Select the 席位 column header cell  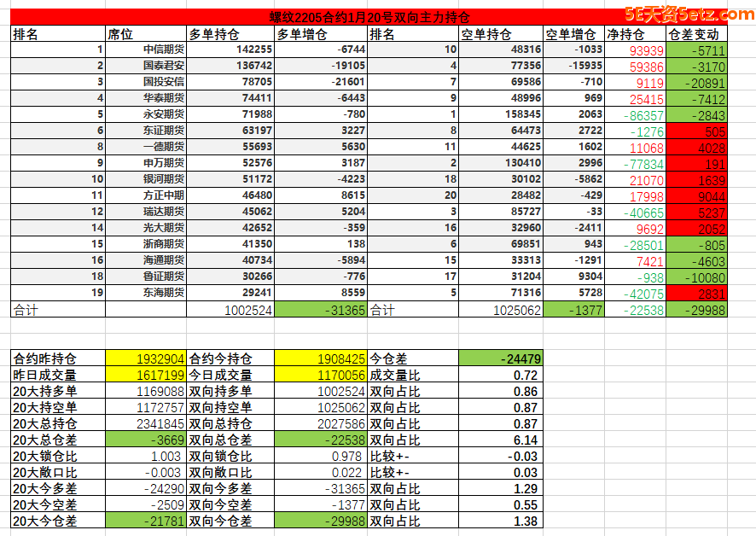144,34
